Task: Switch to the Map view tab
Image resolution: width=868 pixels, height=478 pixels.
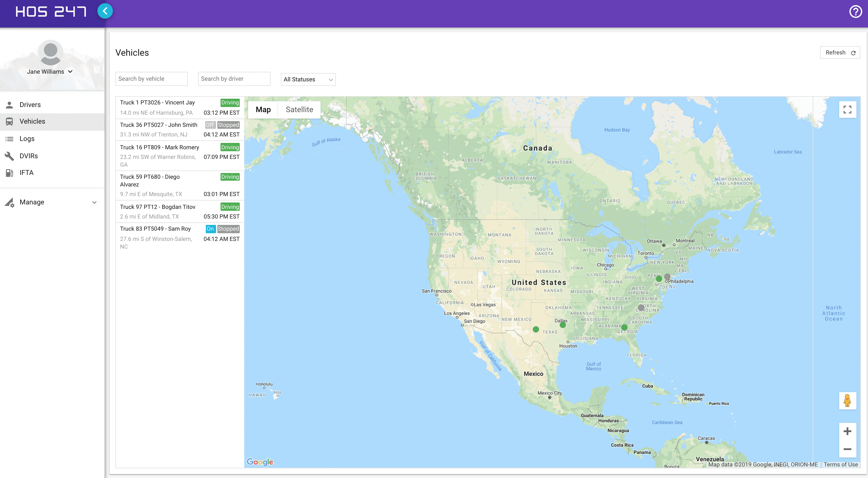Action: click(x=263, y=110)
